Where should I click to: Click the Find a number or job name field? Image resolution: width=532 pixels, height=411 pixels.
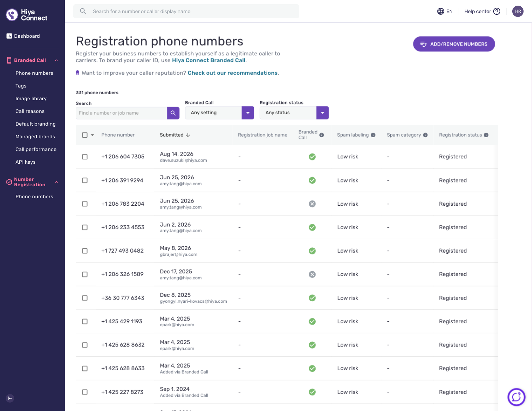pyautogui.click(x=121, y=113)
